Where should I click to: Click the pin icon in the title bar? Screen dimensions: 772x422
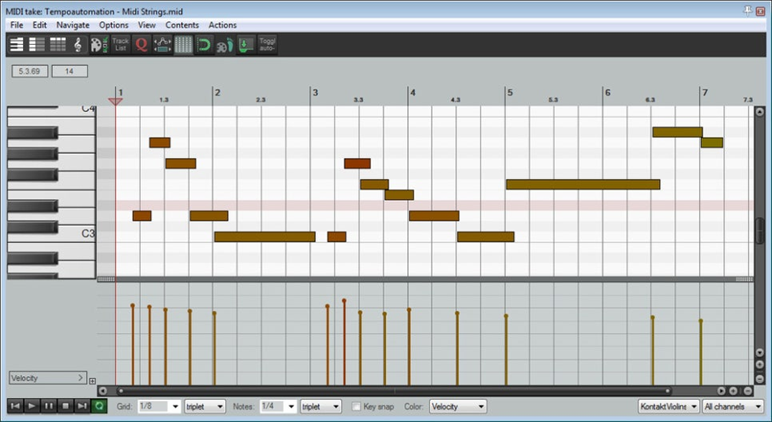tap(748, 10)
